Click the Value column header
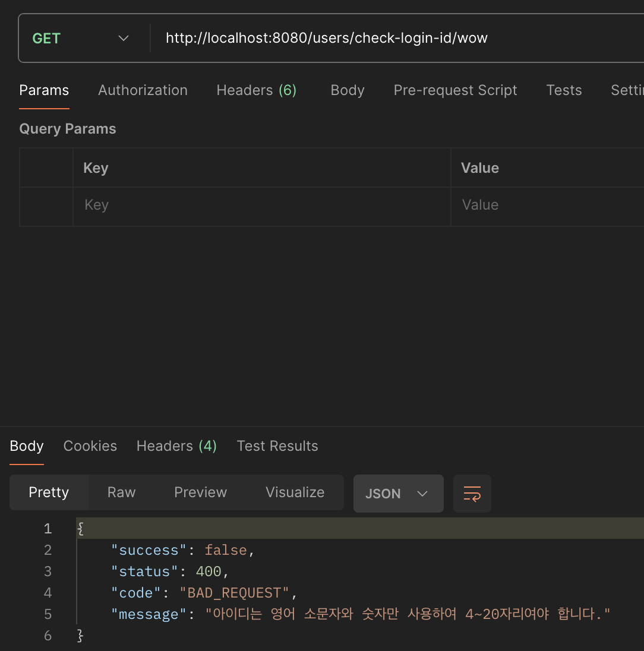Screen dimensions: 644x651 point(480,168)
